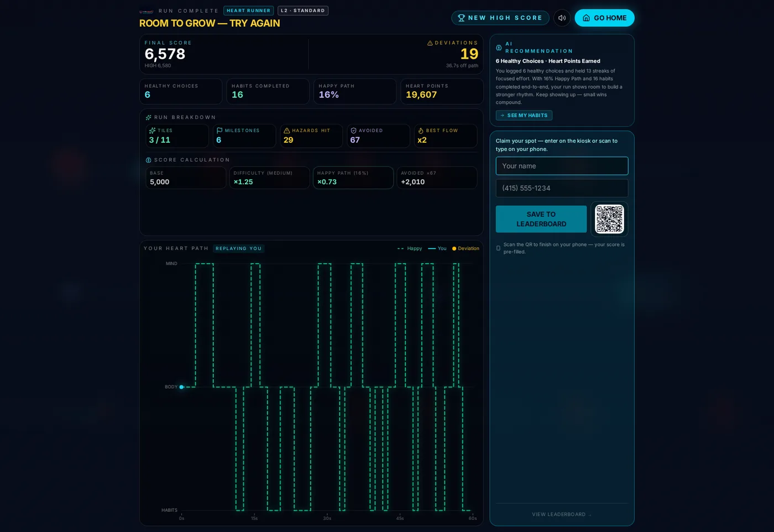Screen dimensions: 774x532
Task: Click the Your name input field
Action: point(562,166)
